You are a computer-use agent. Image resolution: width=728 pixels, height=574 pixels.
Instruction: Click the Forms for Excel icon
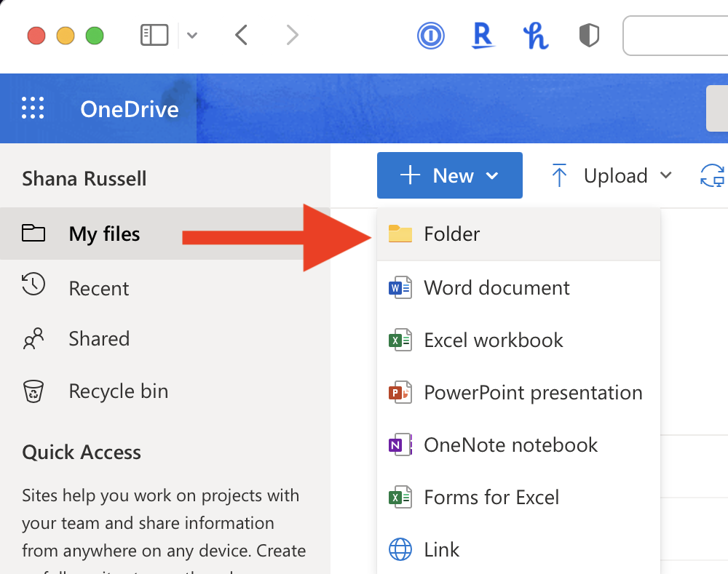(x=400, y=498)
